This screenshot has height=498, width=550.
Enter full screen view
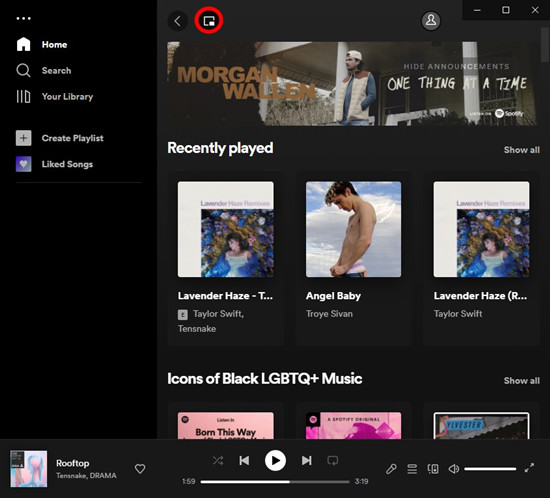[x=529, y=467]
